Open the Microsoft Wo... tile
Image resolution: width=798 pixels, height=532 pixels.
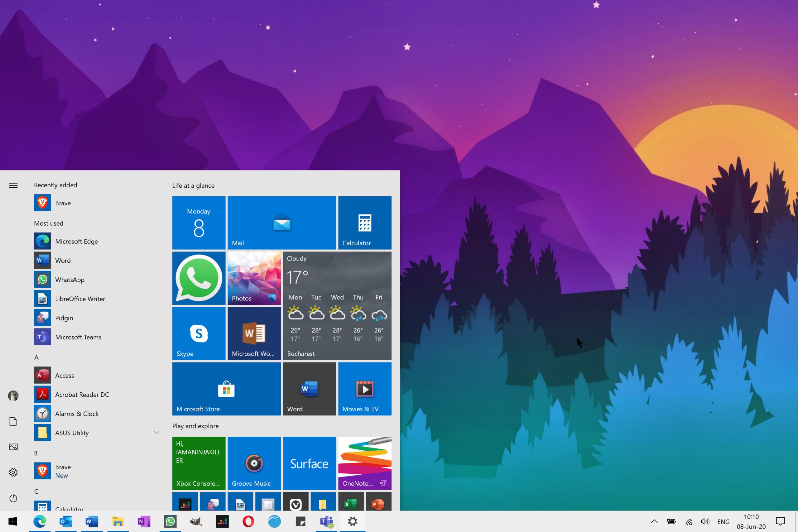click(254, 333)
